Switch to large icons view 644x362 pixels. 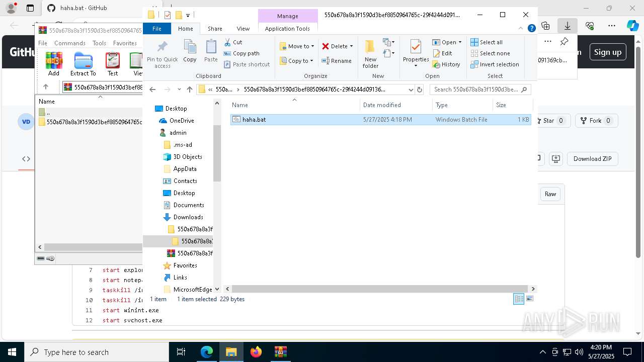pos(529,299)
